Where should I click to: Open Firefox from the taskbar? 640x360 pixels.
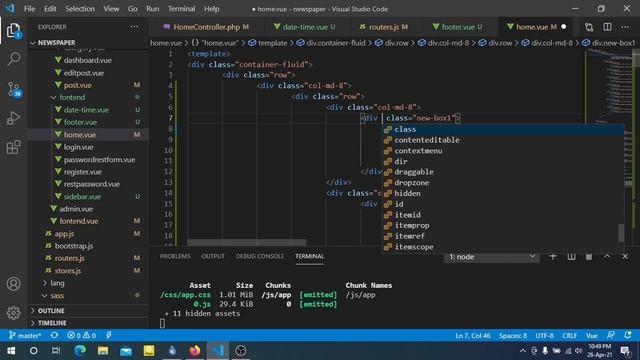195,351
